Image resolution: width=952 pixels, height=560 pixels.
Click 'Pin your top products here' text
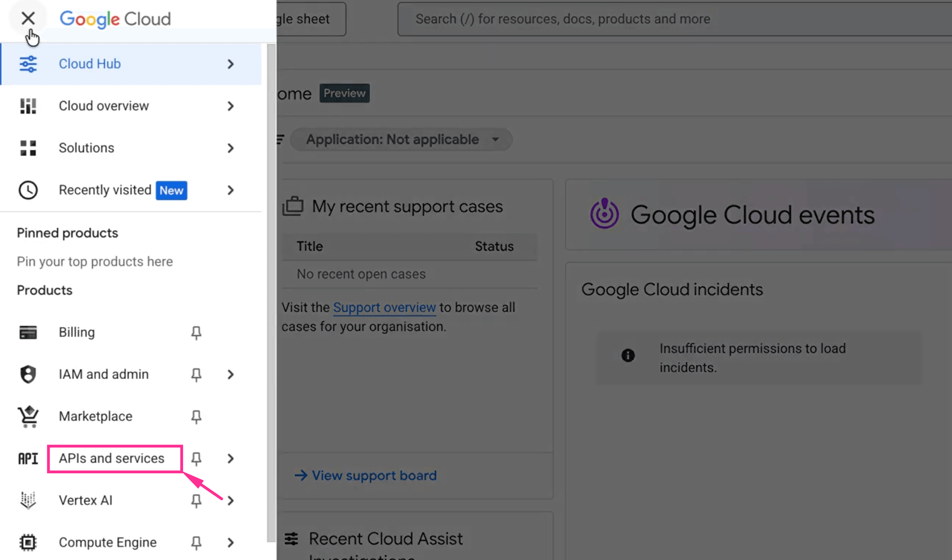(95, 262)
